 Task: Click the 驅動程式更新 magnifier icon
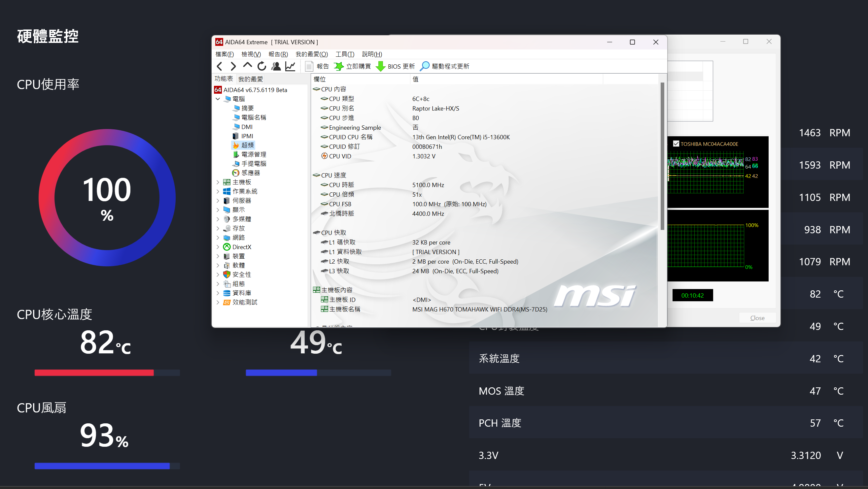(x=425, y=66)
